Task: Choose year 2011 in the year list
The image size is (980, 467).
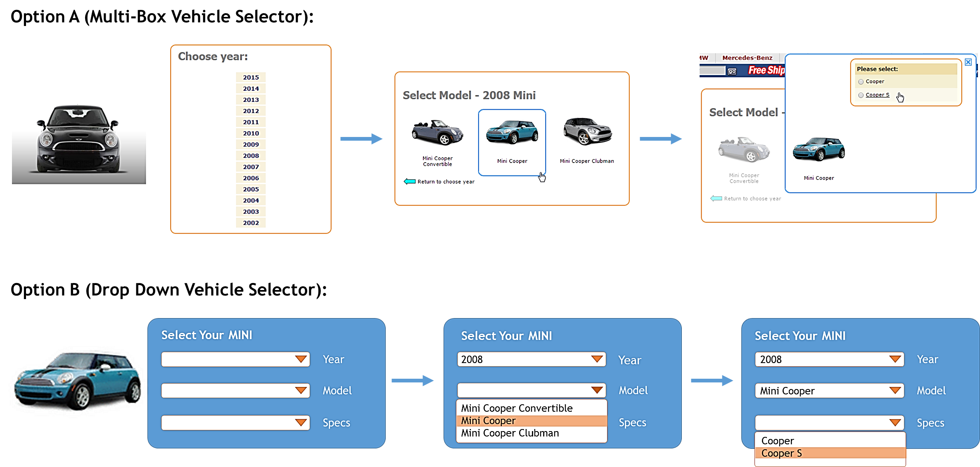Action: [251, 122]
